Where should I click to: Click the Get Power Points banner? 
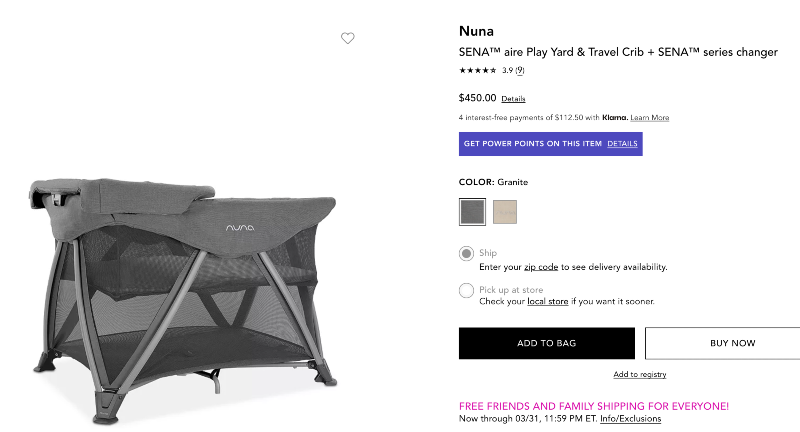533,144
